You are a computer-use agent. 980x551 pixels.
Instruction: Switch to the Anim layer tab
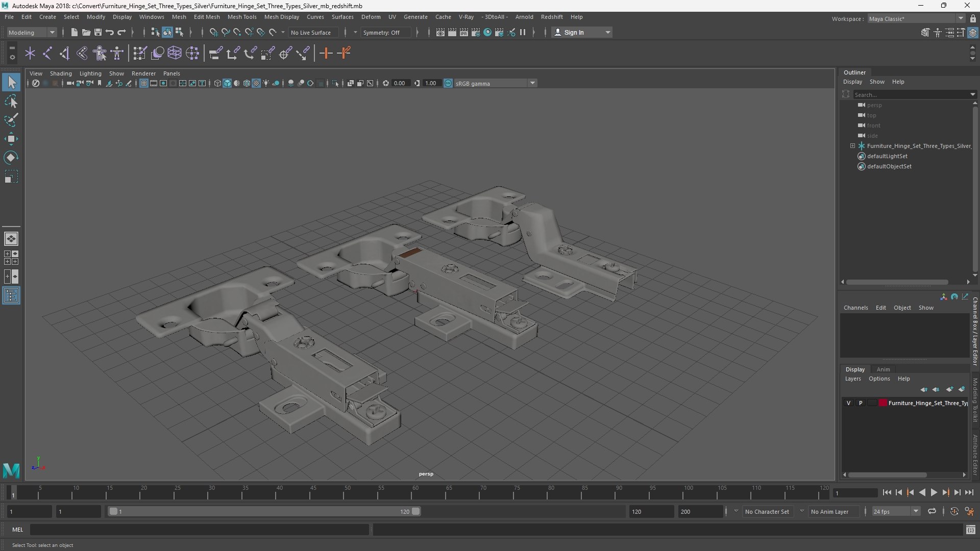coord(883,369)
